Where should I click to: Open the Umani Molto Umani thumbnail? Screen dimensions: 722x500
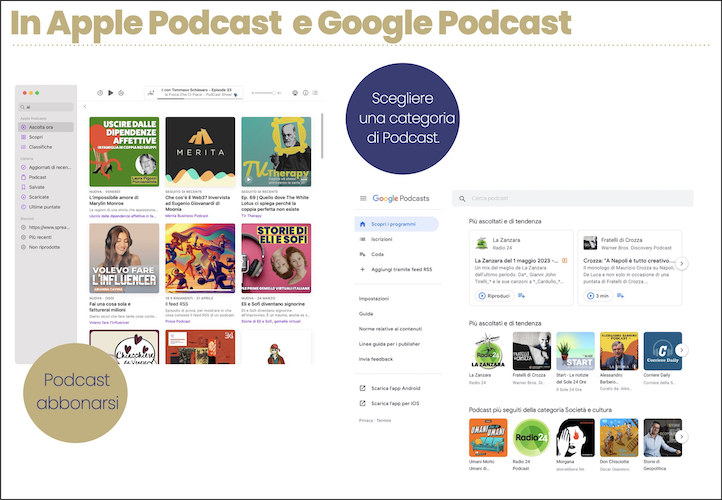(x=488, y=437)
